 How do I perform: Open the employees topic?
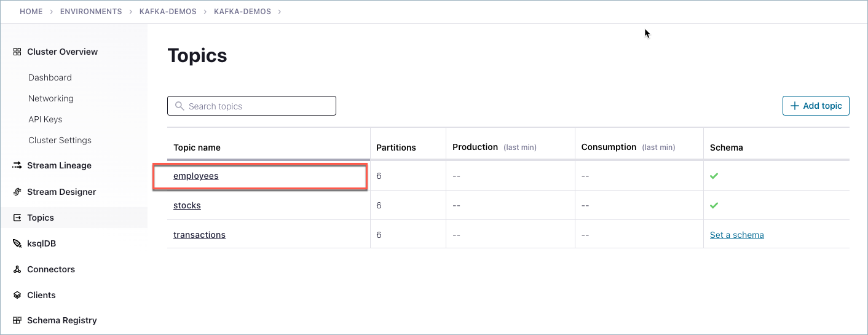pos(195,176)
